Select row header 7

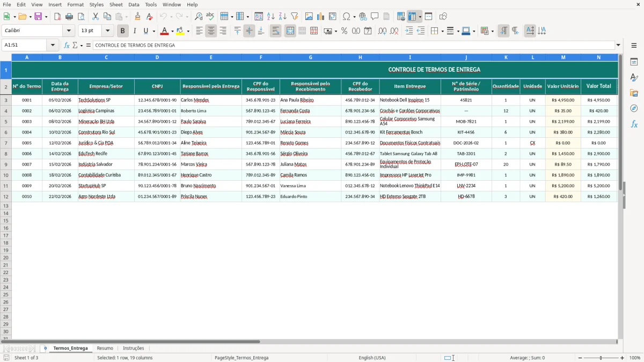tap(6, 143)
